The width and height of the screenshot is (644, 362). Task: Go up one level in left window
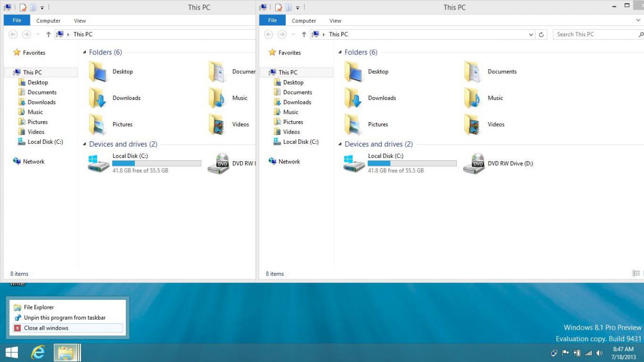pyautogui.click(x=48, y=34)
